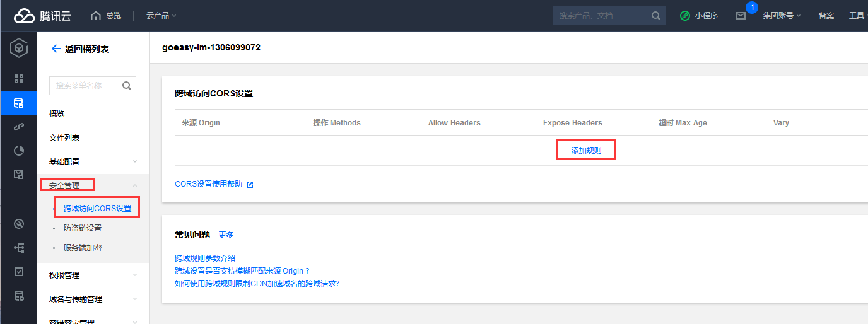Click the 添加规则 link
The width and height of the screenshot is (868, 324).
click(586, 151)
